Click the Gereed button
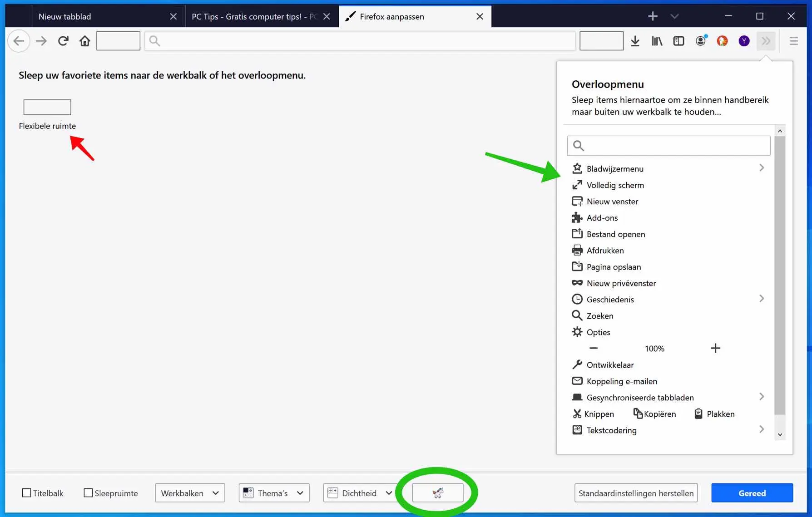This screenshot has height=517, width=812. click(x=752, y=493)
